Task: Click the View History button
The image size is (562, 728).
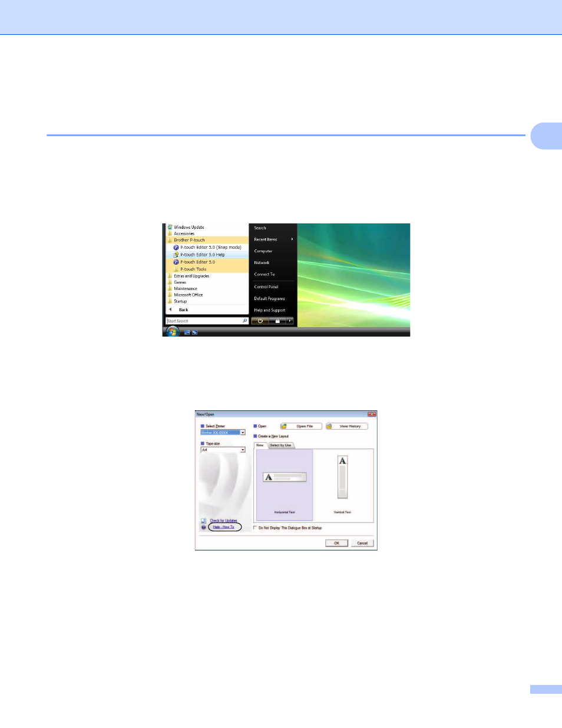Action: 346,426
